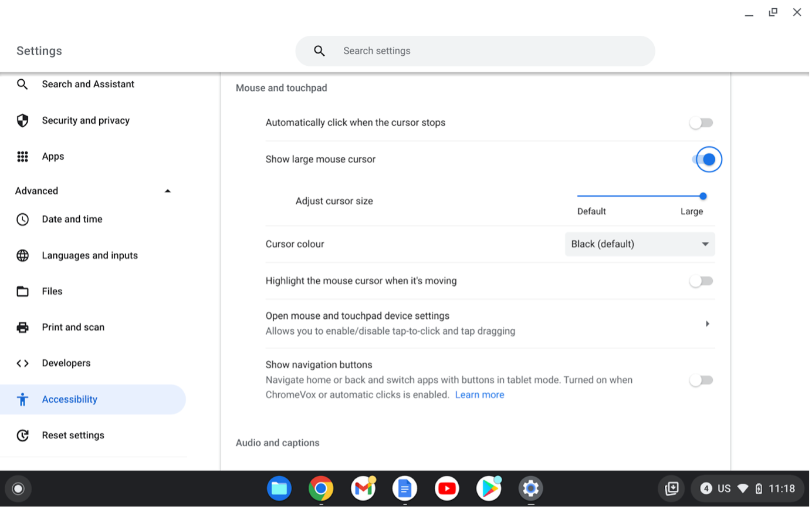Click the Developers code brackets icon
The width and height of the screenshot is (812, 509).
[x=22, y=363]
